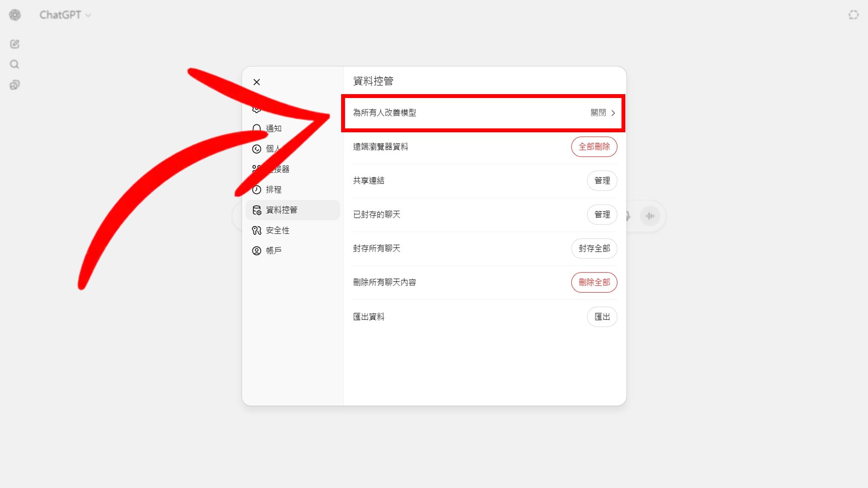Click the personalization icon in settings sidebar
The height and width of the screenshot is (488, 868).
pyautogui.click(x=256, y=149)
